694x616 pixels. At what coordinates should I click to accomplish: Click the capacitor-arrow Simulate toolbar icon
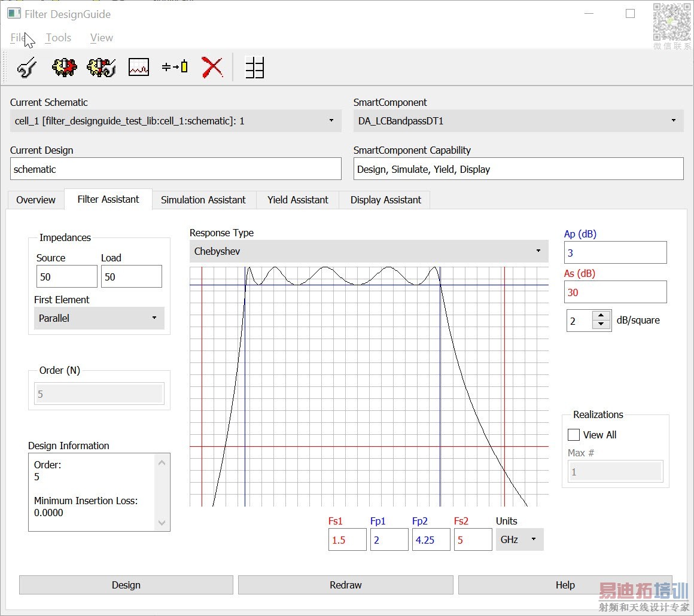175,67
